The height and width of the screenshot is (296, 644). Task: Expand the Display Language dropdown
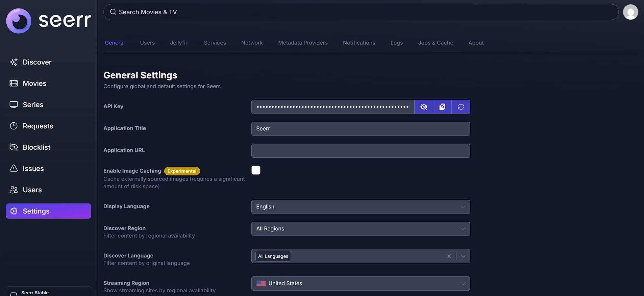[x=361, y=207]
